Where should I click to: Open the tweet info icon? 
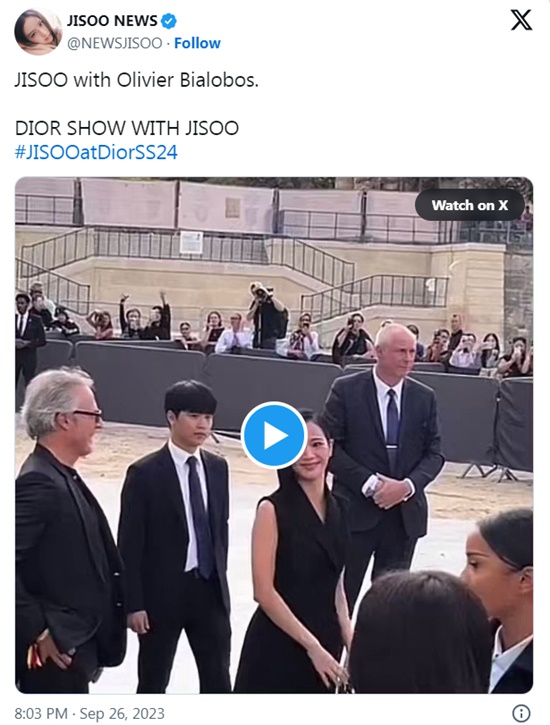click(x=522, y=713)
